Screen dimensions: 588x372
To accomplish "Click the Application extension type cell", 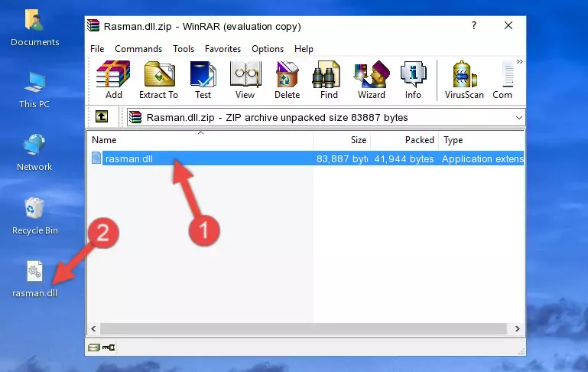I will [482, 158].
